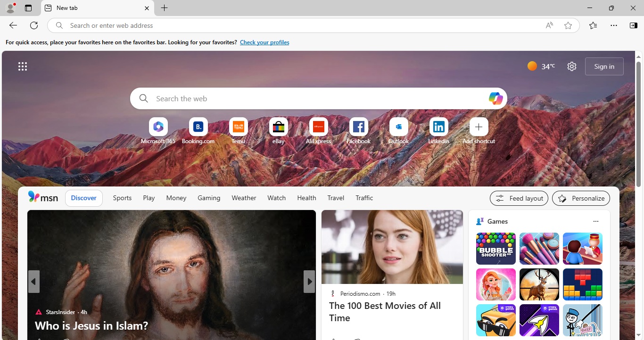Open the LinkedIn shortcut
Screen dimensions: 644x340
coord(438,127)
